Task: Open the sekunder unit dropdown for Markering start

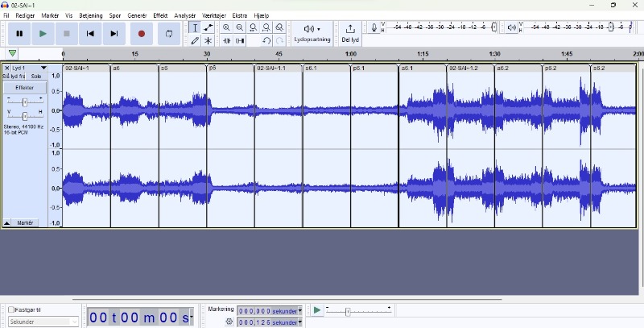Action: (299, 311)
